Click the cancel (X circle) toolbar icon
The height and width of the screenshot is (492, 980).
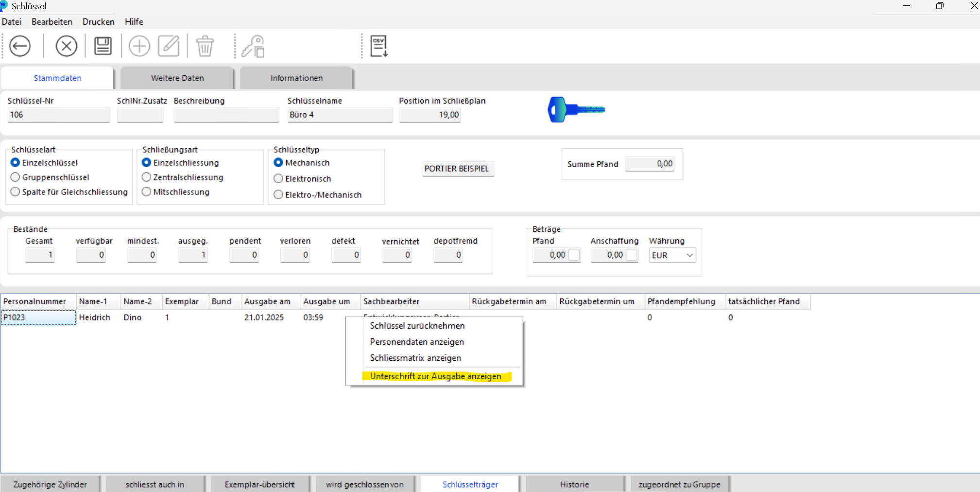click(x=66, y=46)
